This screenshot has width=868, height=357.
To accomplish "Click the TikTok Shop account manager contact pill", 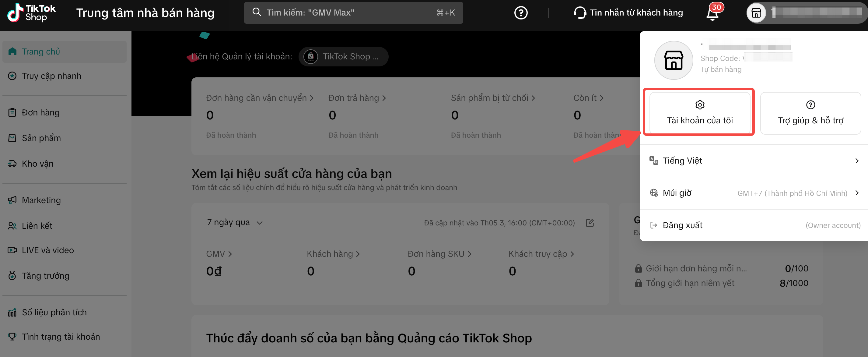I will click(343, 56).
